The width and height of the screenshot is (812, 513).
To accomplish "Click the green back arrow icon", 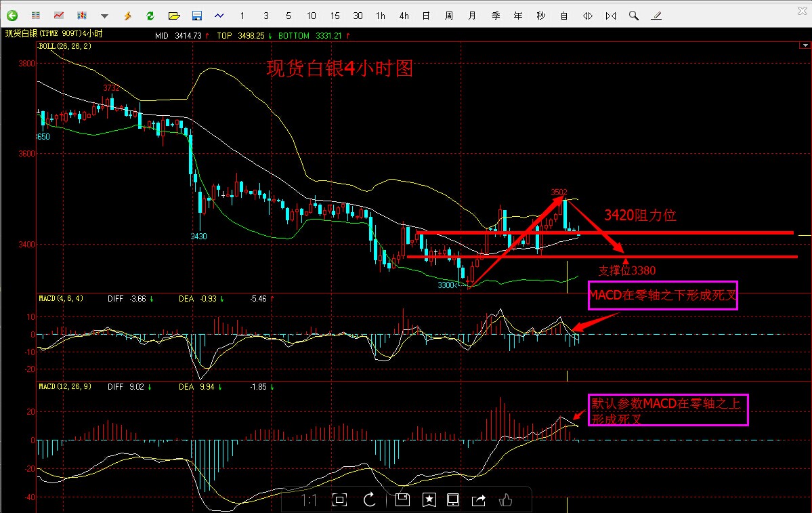I will (x=12, y=16).
